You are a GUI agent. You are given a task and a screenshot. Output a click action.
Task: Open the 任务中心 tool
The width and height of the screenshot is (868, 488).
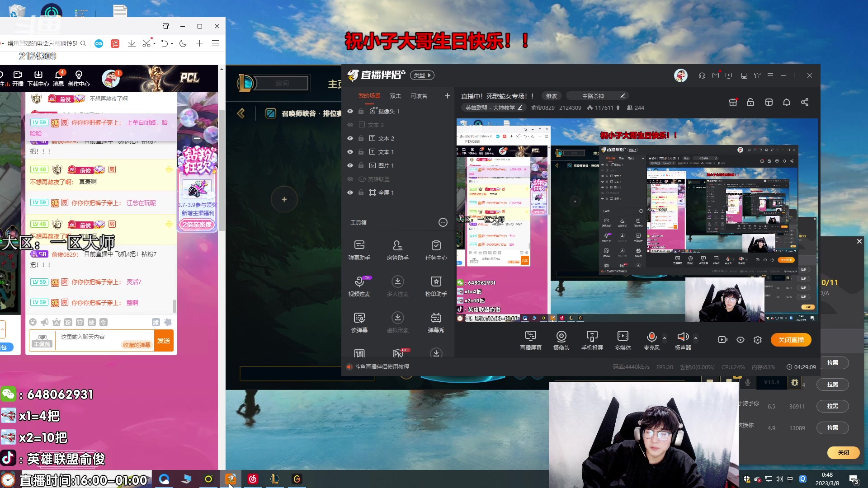(x=436, y=250)
